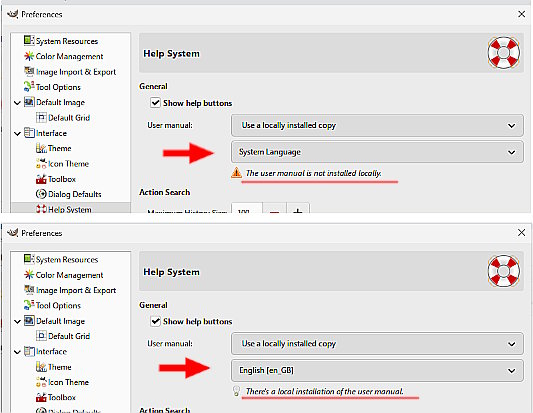Select Icon Theme in upper preferences tree
Image resolution: width=533 pixels, height=413 pixels.
click(62, 164)
